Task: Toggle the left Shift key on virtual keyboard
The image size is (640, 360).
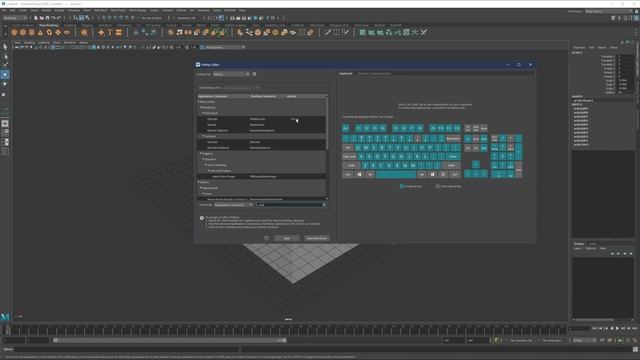Action: pos(351,165)
